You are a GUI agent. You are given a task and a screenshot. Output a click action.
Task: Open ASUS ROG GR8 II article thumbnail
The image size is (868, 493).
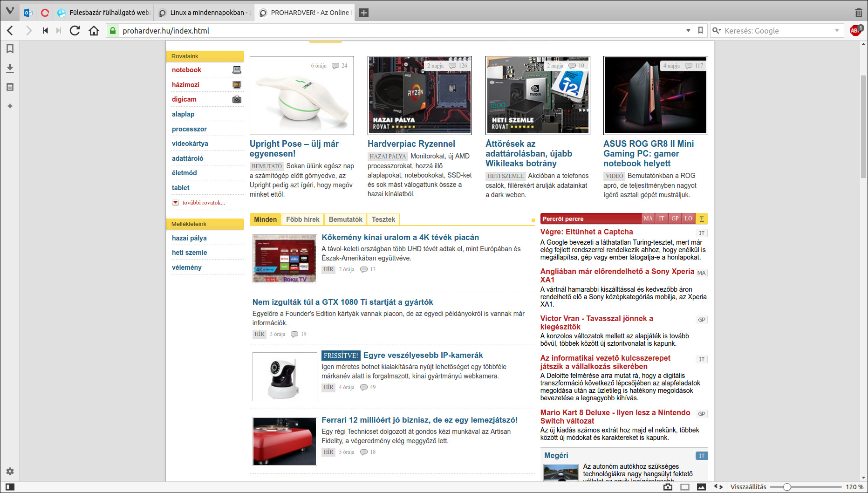656,96
